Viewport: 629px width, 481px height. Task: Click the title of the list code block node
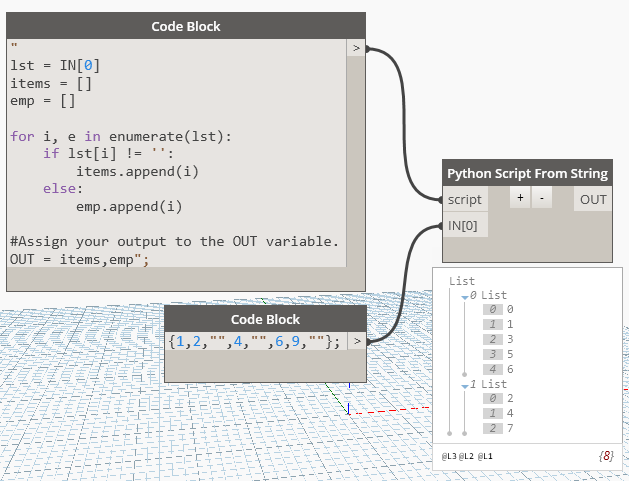265,320
